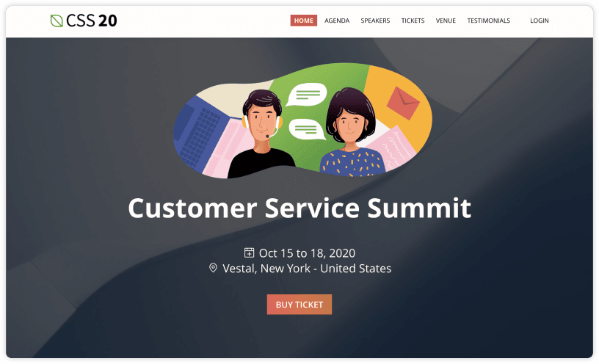
Task: Click the CSS 20 logo text
Action: [91, 21]
